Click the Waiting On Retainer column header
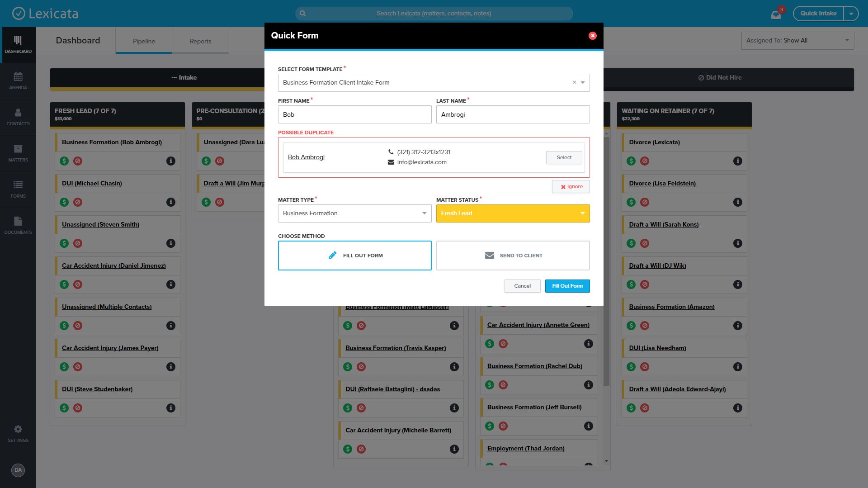 coord(684,114)
